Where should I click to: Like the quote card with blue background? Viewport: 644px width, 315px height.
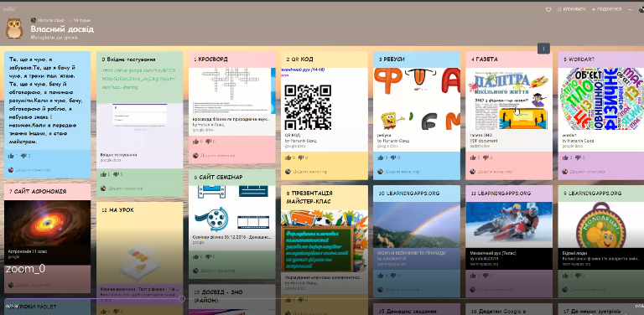coord(12,156)
